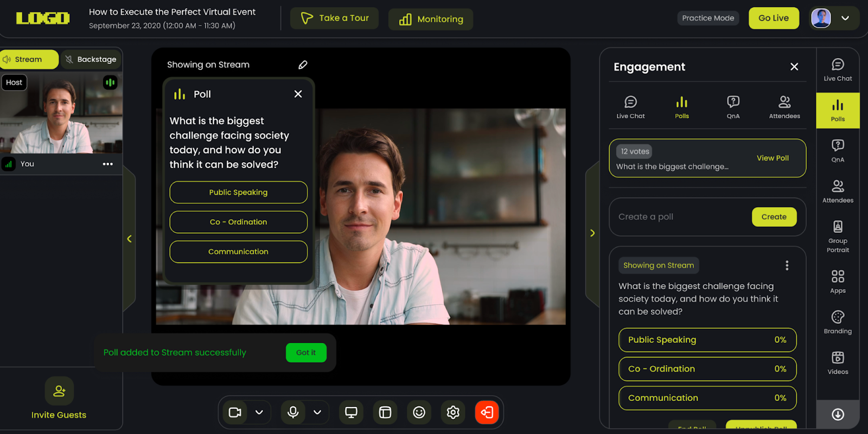
Task: Choose Co - Ordination in stream poll overlay
Action: (239, 222)
